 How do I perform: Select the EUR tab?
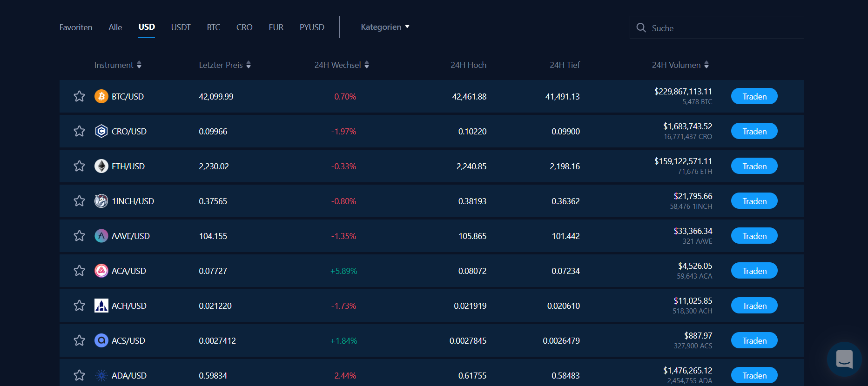tap(276, 27)
